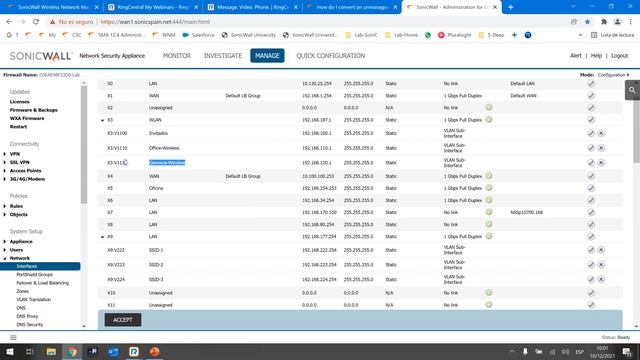Open the MANAGE tab
The width and height of the screenshot is (640, 360).
[267, 56]
